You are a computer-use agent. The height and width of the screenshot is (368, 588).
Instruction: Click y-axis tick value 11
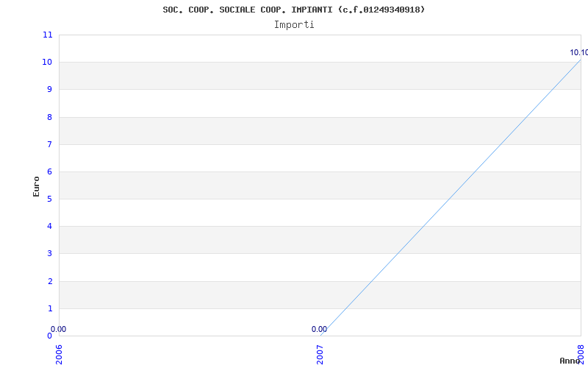coord(48,35)
